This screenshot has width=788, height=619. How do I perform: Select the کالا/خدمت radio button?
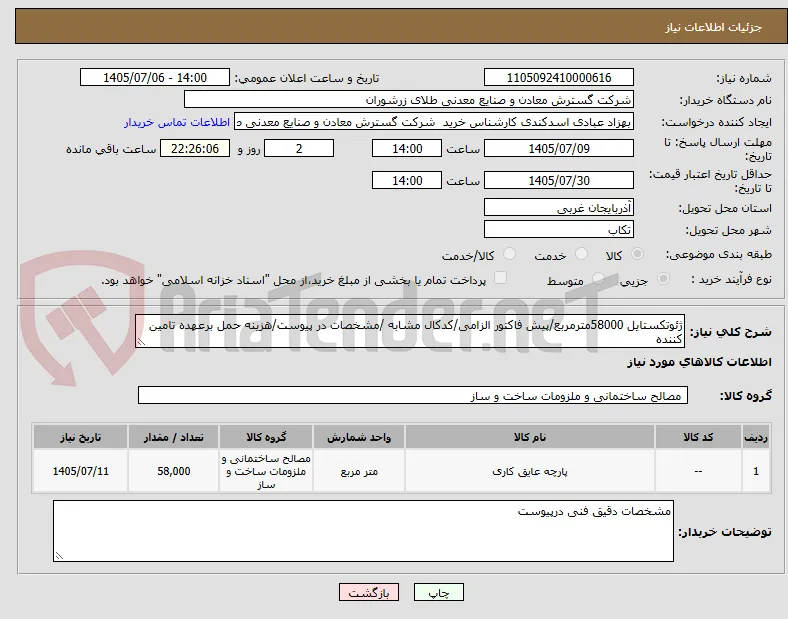click(510, 254)
